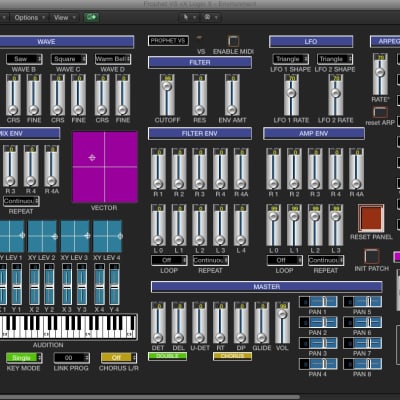Toggle the ENABLE MIDI checkbox
This screenshot has height=400, width=400.
point(233,41)
